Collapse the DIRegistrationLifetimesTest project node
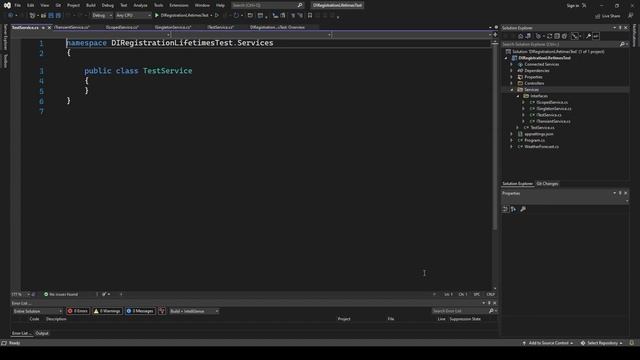Viewport: 640px width, 360px height. coord(507,58)
